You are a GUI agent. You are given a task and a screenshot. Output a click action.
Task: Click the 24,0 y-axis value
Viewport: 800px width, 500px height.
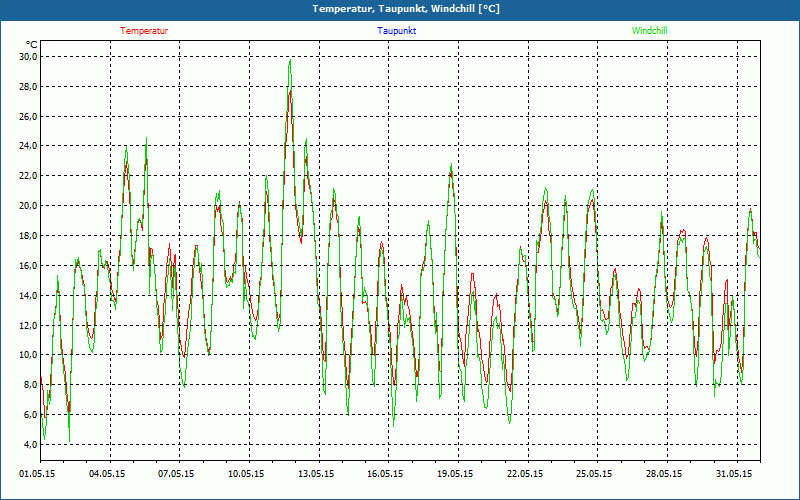click(x=29, y=146)
